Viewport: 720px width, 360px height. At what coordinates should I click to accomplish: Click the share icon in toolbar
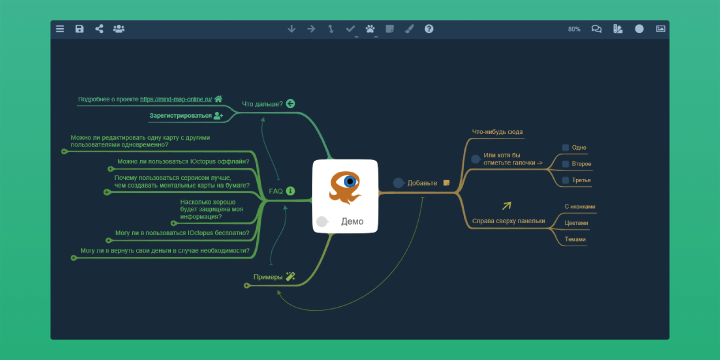(x=99, y=29)
